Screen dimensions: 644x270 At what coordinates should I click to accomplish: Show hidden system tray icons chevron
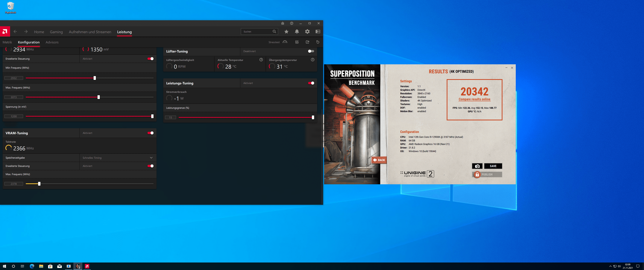610,266
